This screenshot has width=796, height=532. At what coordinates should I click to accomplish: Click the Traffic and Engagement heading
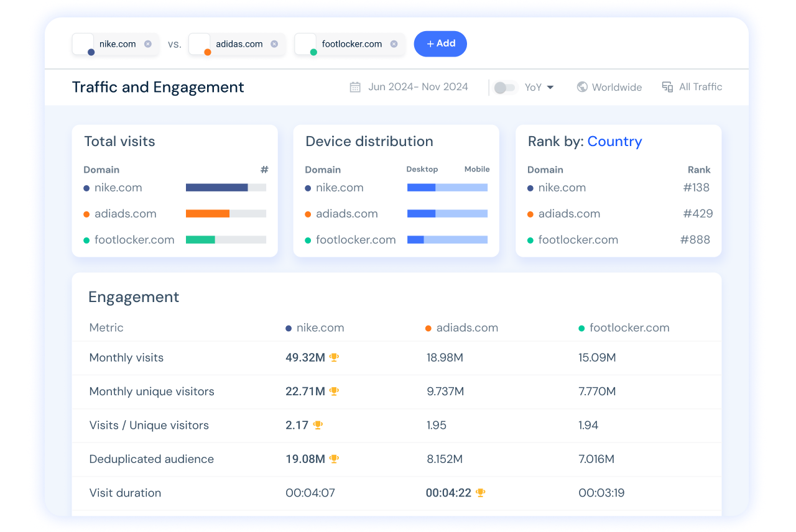click(158, 87)
